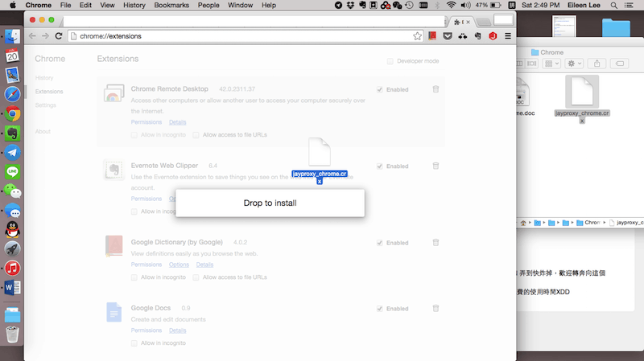Delete the Evernote Web Clipper extension
Image resolution: width=644 pixels, height=361 pixels.
click(x=436, y=166)
